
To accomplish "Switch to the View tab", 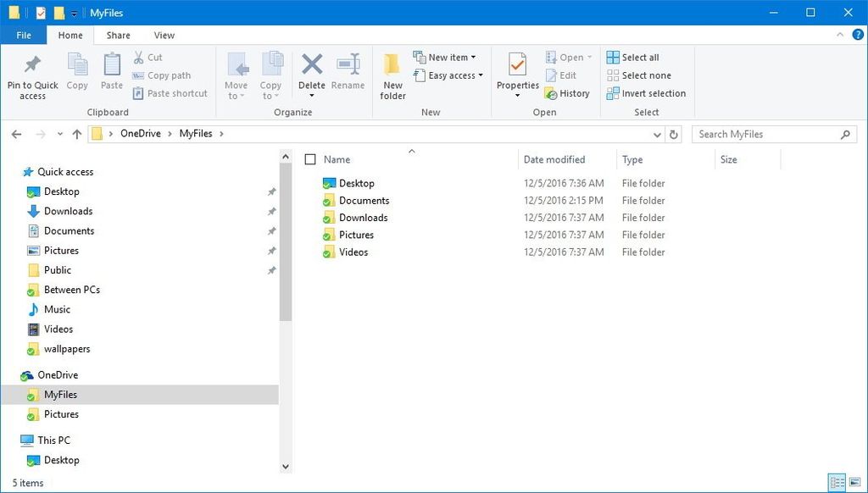I will click(x=164, y=35).
